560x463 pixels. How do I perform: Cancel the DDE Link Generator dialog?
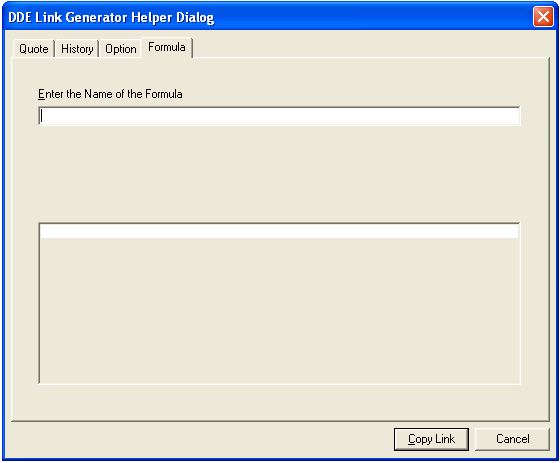click(512, 439)
